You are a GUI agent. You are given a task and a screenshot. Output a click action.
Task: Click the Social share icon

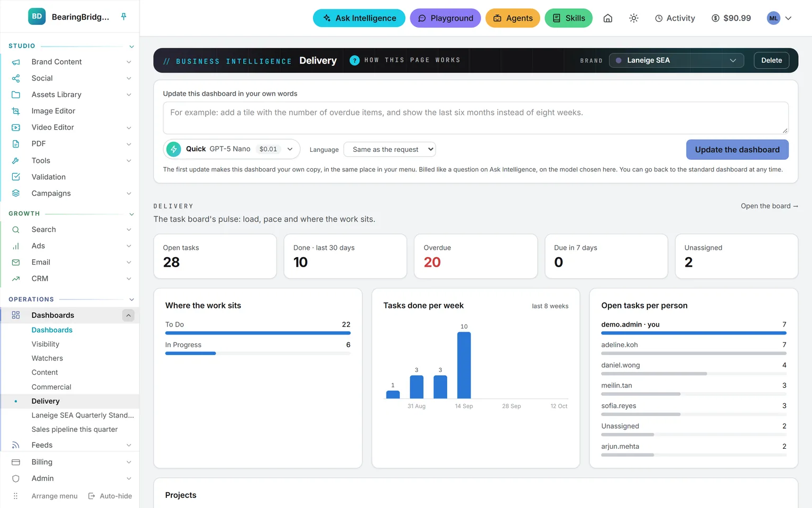point(16,78)
